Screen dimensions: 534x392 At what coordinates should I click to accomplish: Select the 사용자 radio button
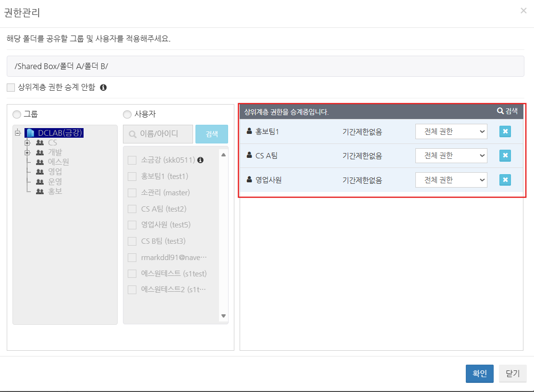(127, 114)
